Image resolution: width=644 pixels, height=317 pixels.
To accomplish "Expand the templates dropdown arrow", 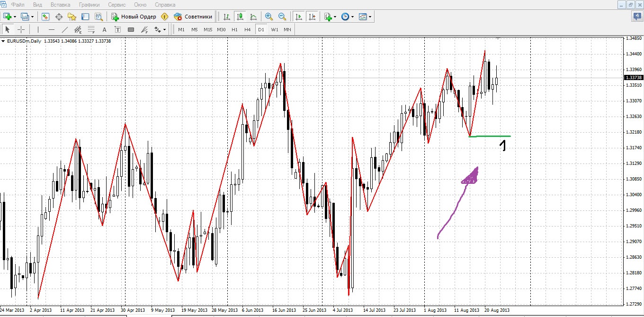I will pyautogui.click(x=370, y=17).
